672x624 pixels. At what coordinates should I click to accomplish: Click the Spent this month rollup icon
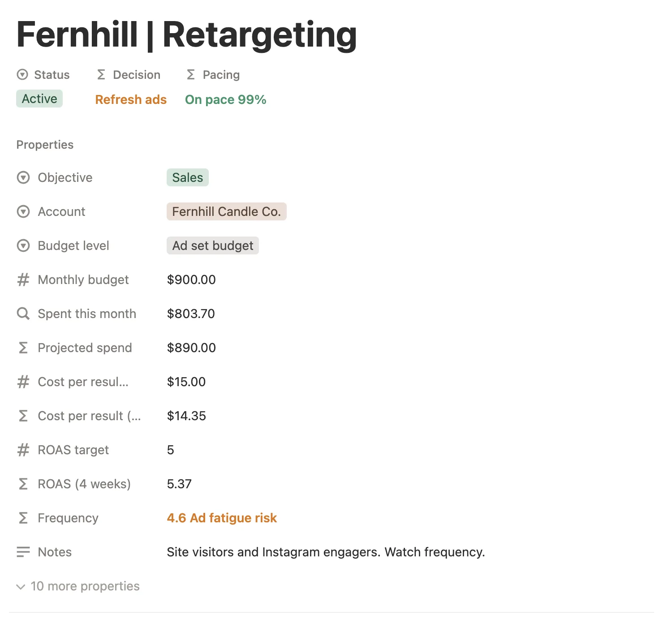point(23,314)
